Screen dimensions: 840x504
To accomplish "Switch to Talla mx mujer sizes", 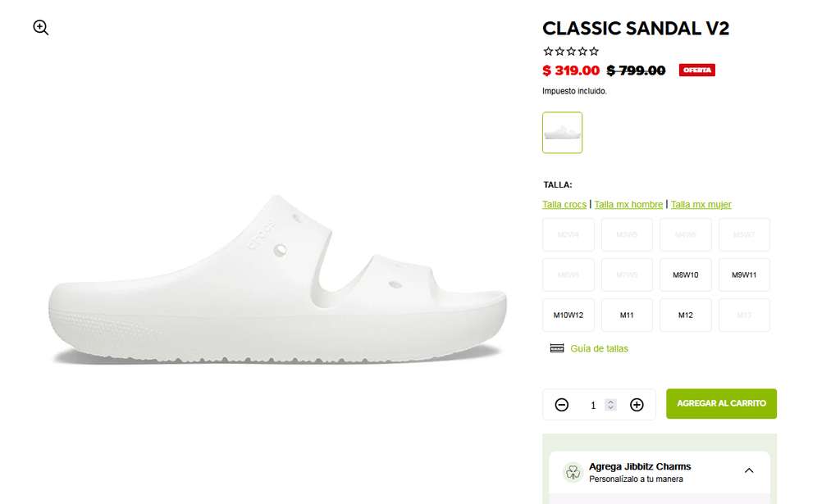I will [701, 204].
